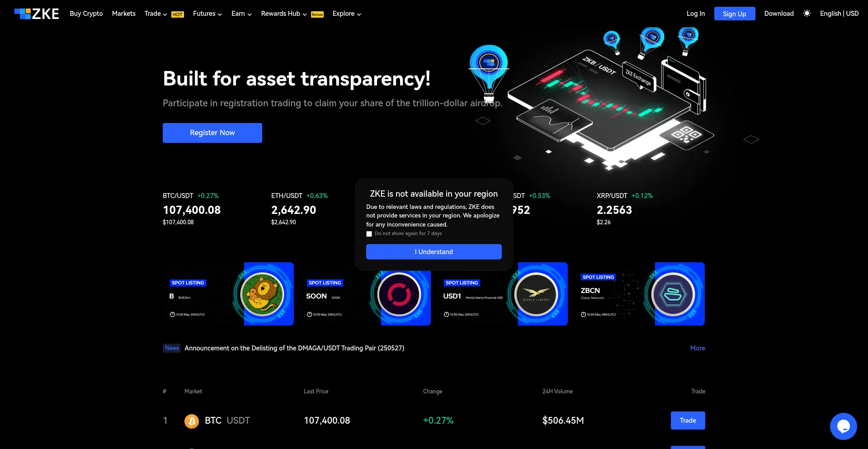Open the live chat bubble icon
Image resolution: width=868 pixels, height=449 pixels.
point(844,426)
